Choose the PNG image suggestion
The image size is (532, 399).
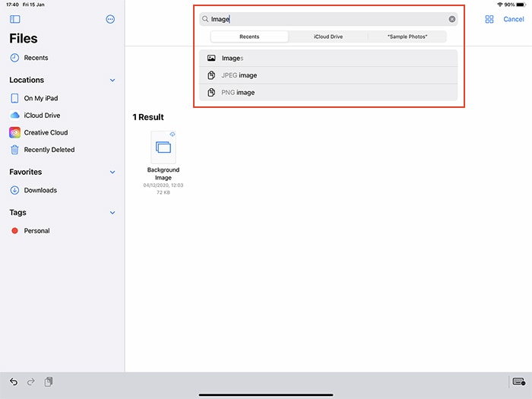pyautogui.click(x=328, y=92)
